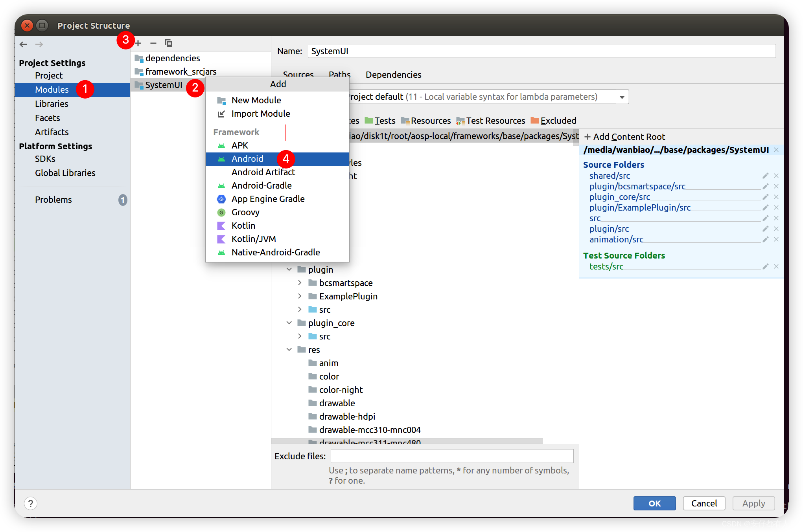Select the APK framework option
This screenshot has width=803, height=532.
(240, 145)
